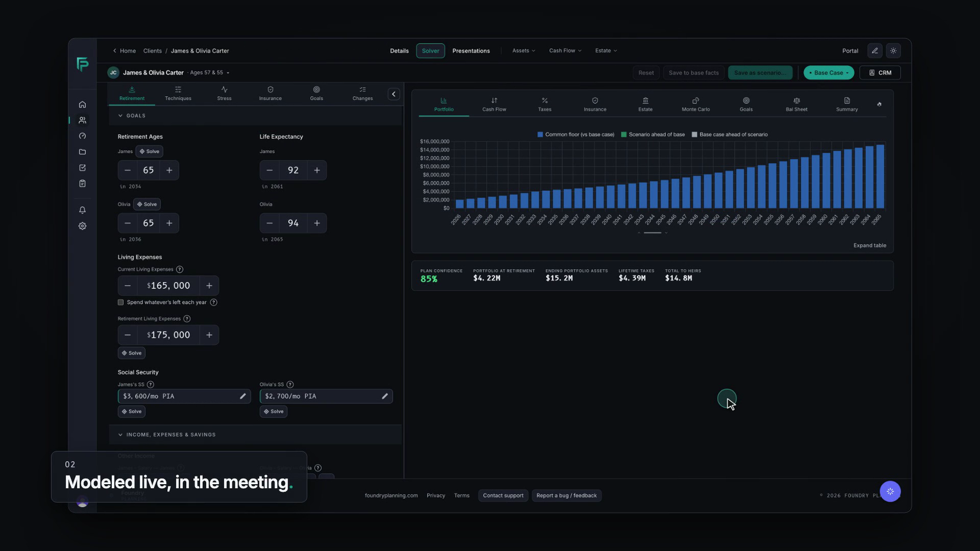The height and width of the screenshot is (551, 980).
Task: Show help for Retirement Living Expenses
Action: (187, 319)
